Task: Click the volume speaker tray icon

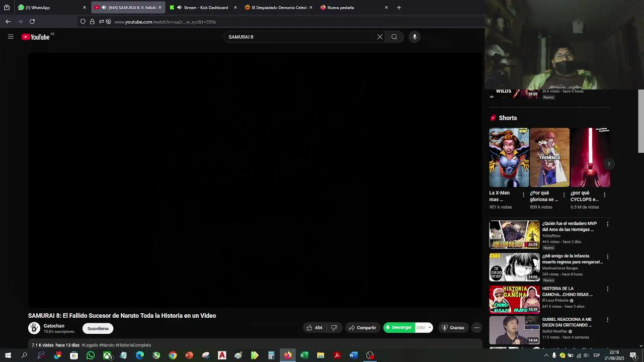Action: [x=586, y=355]
